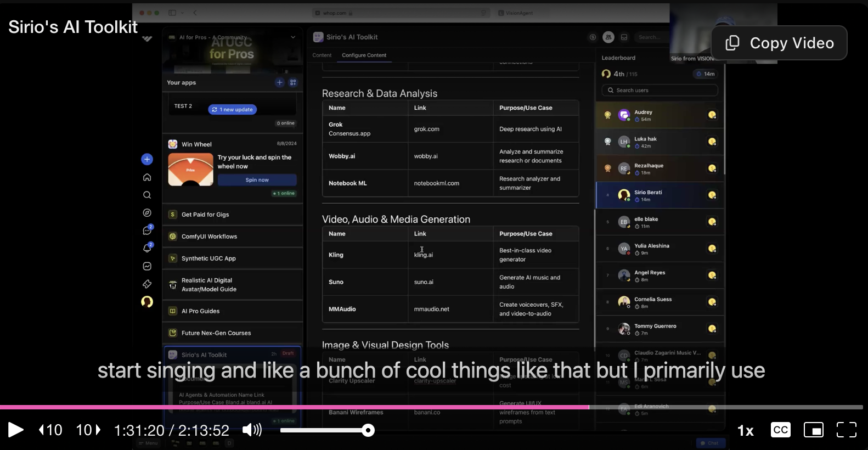The height and width of the screenshot is (450, 868).
Task: Expand the AI for Pros community dropdown
Action: (293, 37)
